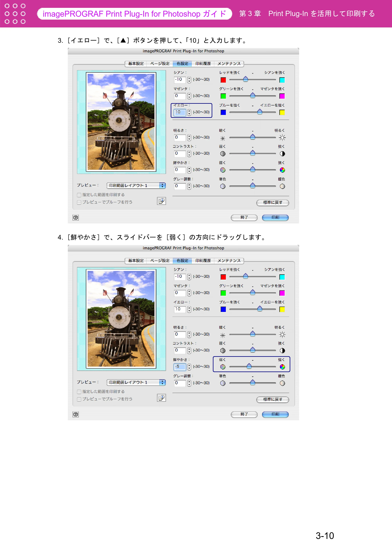Click the シアン stepper arrows in upper dialog

coord(189,80)
